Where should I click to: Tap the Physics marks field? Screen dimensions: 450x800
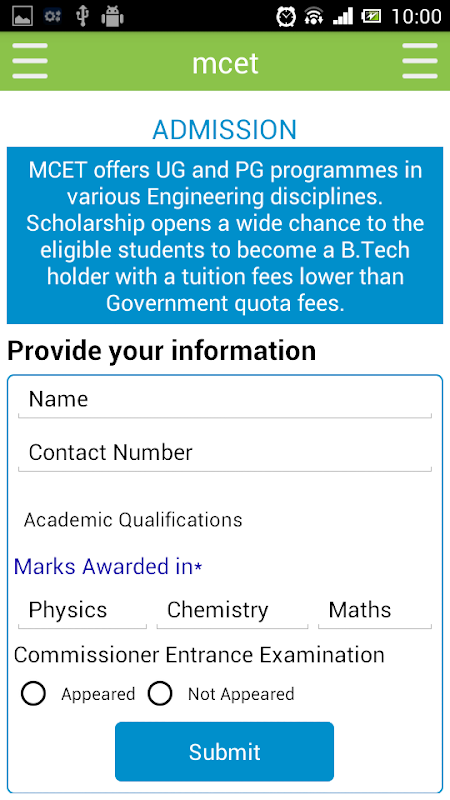pyautogui.click(x=82, y=611)
